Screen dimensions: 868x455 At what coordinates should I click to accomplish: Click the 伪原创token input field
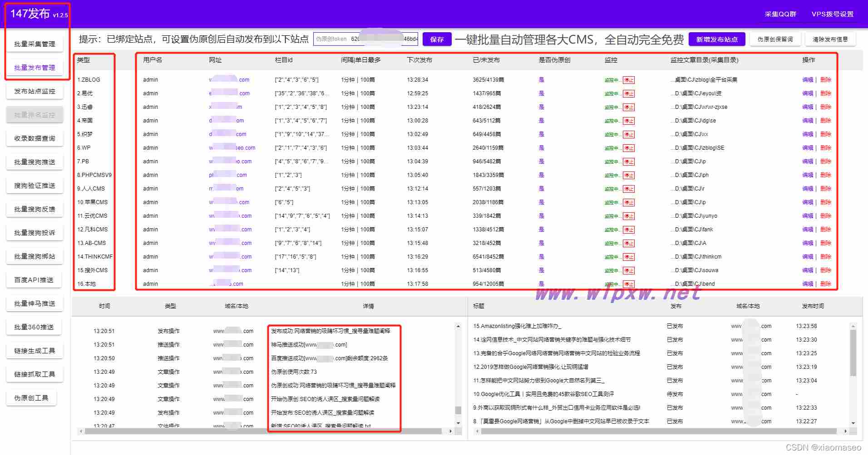point(366,39)
